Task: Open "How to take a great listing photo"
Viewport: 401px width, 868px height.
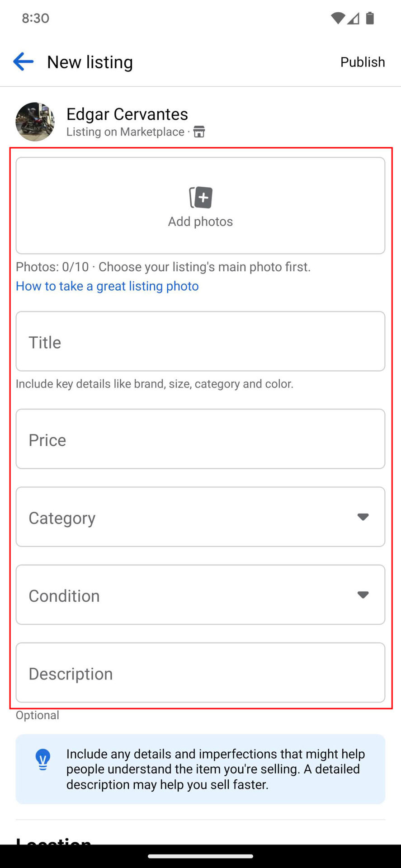Action: click(x=107, y=286)
